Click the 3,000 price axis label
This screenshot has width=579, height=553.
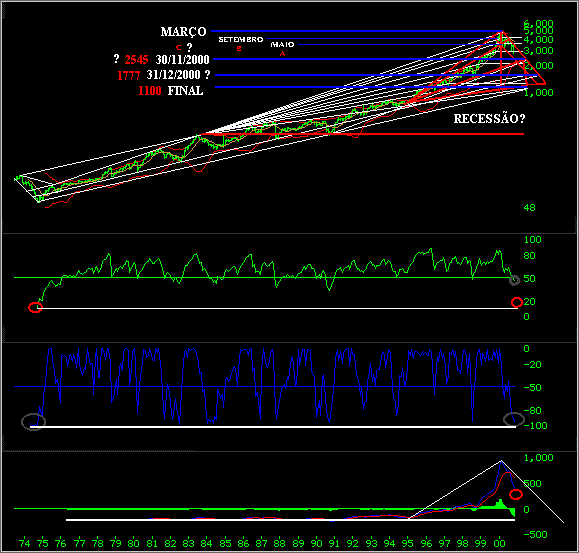(x=538, y=51)
